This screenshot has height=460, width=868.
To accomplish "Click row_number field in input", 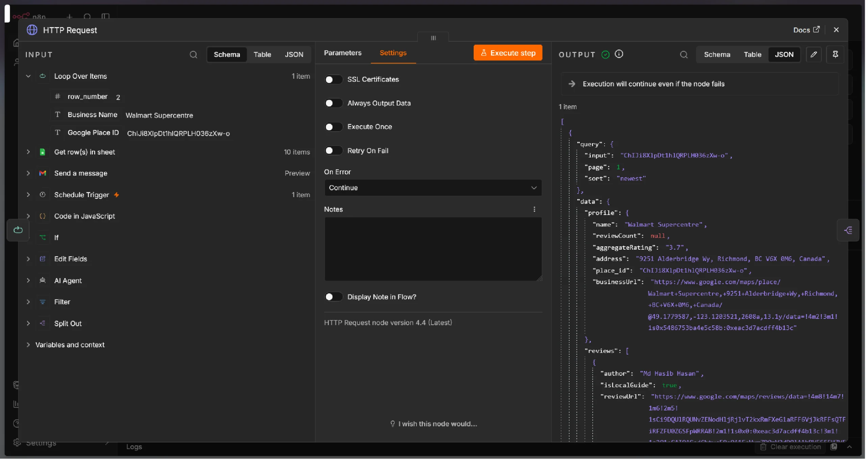I will pyautogui.click(x=87, y=97).
